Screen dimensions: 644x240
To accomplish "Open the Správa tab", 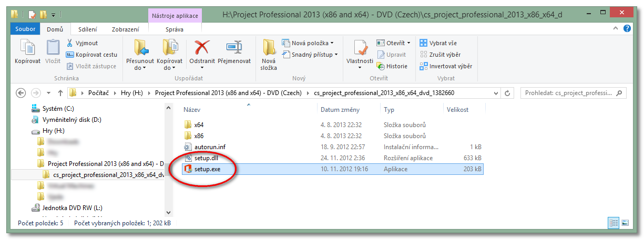I will (x=175, y=29).
